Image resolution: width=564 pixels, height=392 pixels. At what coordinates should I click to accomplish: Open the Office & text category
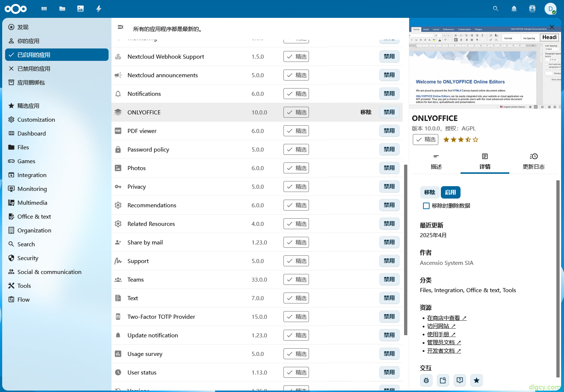tap(57, 216)
